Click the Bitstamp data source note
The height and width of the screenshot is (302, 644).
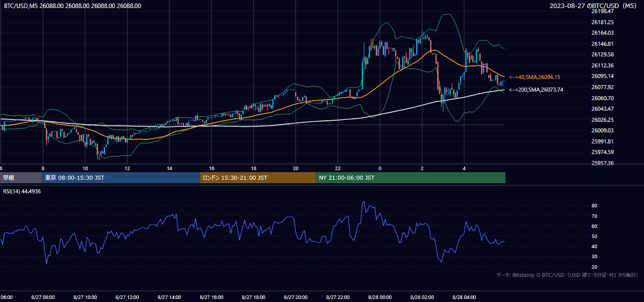567,275
